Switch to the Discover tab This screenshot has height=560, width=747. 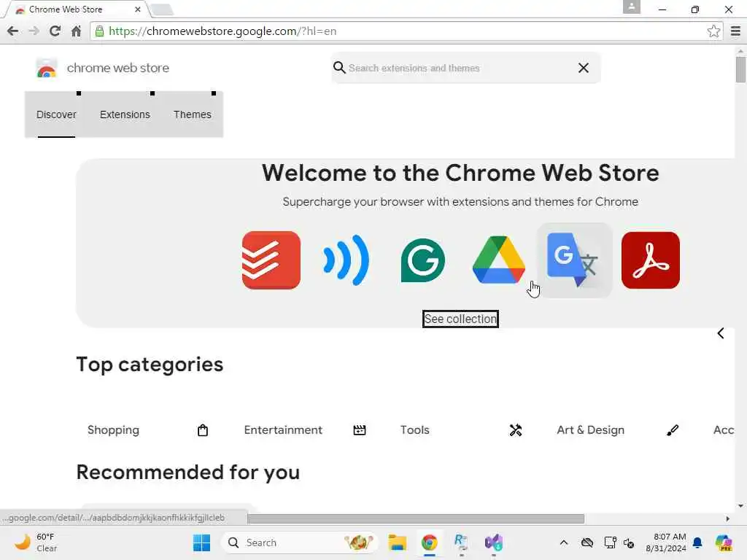click(56, 114)
